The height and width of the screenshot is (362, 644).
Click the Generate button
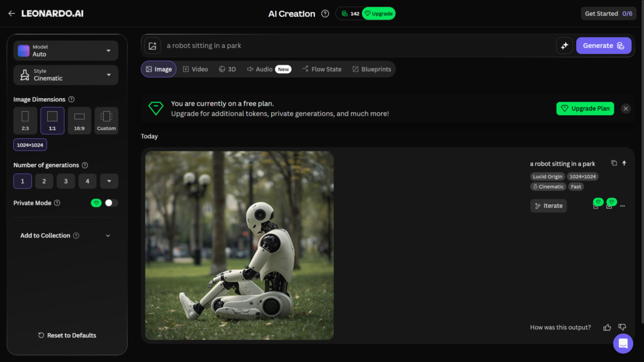tap(603, 45)
